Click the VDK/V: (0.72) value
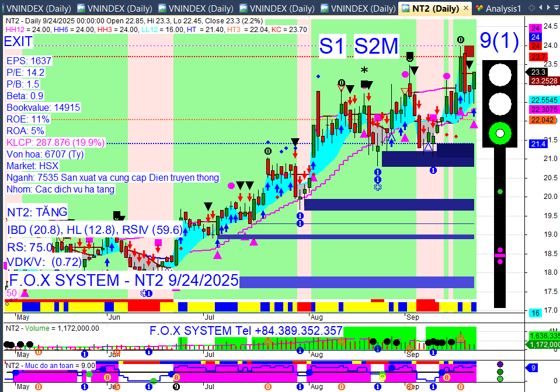 (44, 262)
